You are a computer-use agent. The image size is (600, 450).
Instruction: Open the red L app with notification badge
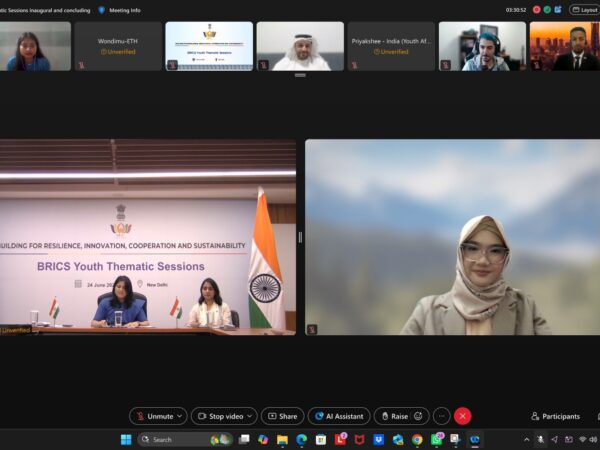[340, 439]
